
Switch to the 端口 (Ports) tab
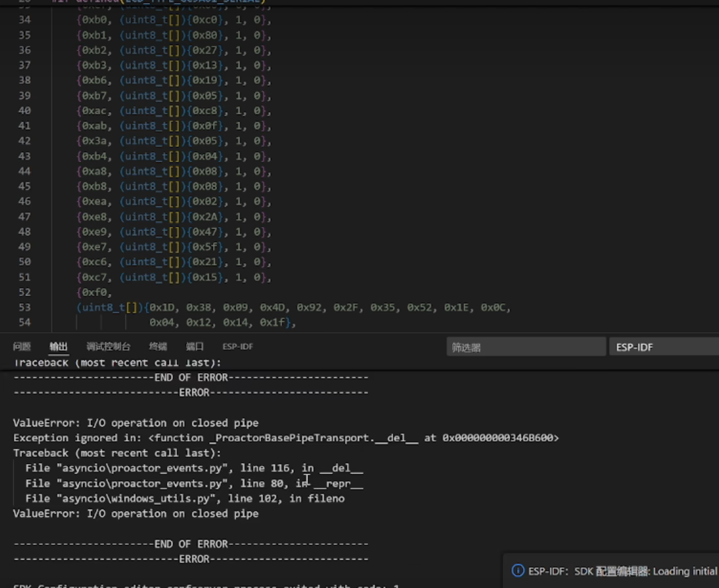pyautogui.click(x=195, y=346)
